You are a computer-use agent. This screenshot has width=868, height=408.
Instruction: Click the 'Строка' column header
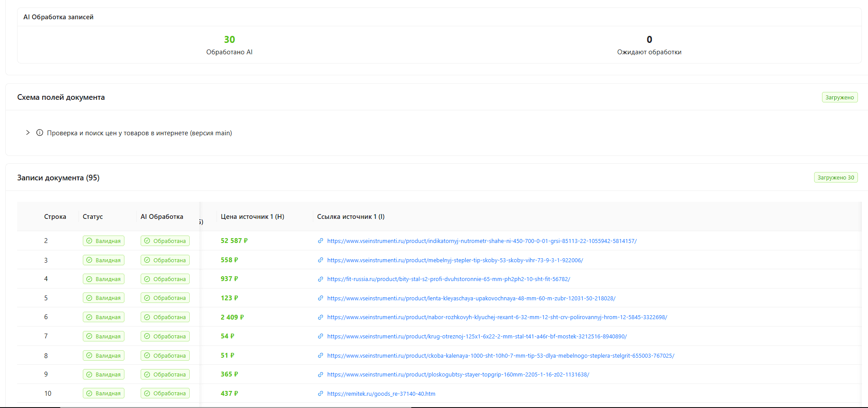[x=55, y=217]
